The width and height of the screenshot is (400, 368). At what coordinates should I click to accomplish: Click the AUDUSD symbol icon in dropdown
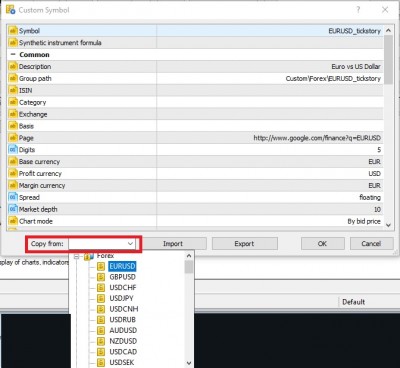[101, 330]
